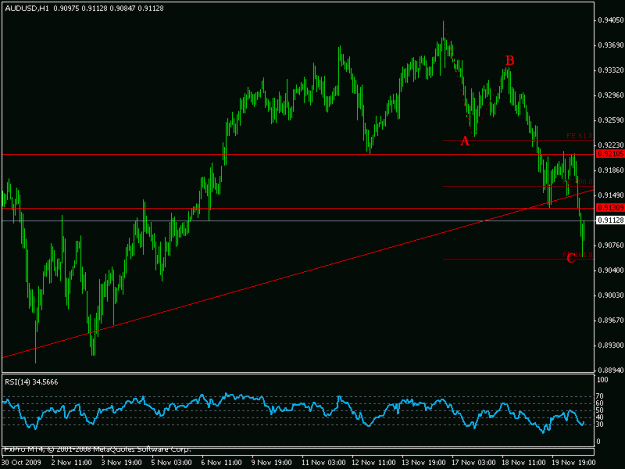This screenshot has height=469, width=625.
Task: Click the 0.93320 price axis value
Action: [611, 70]
